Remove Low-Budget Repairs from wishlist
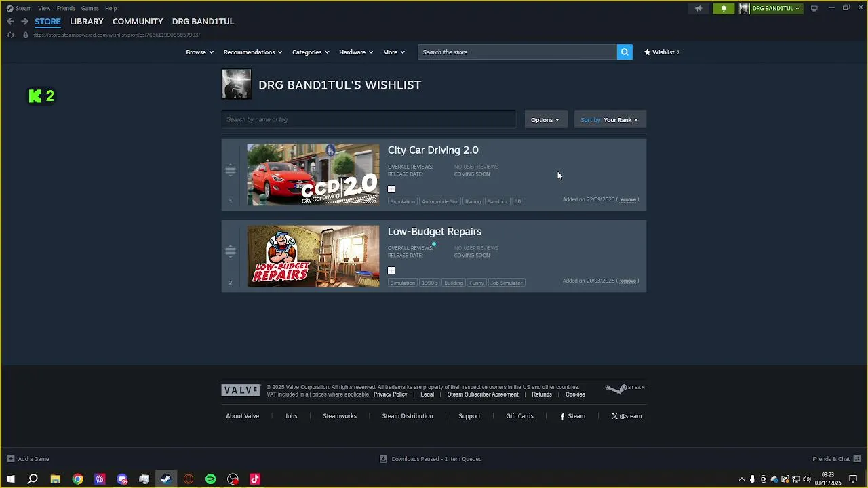This screenshot has width=868, height=488. [x=628, y=281]
